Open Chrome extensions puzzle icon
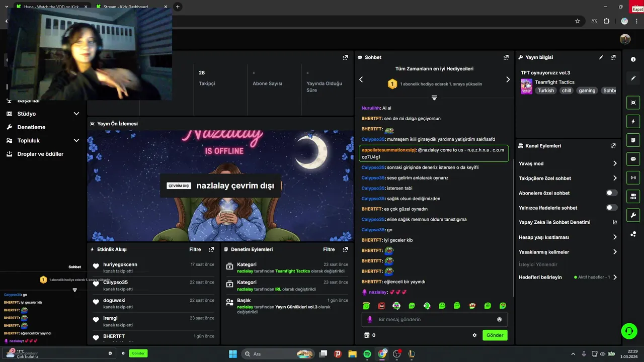644x362 pixels. click(606, 21)
